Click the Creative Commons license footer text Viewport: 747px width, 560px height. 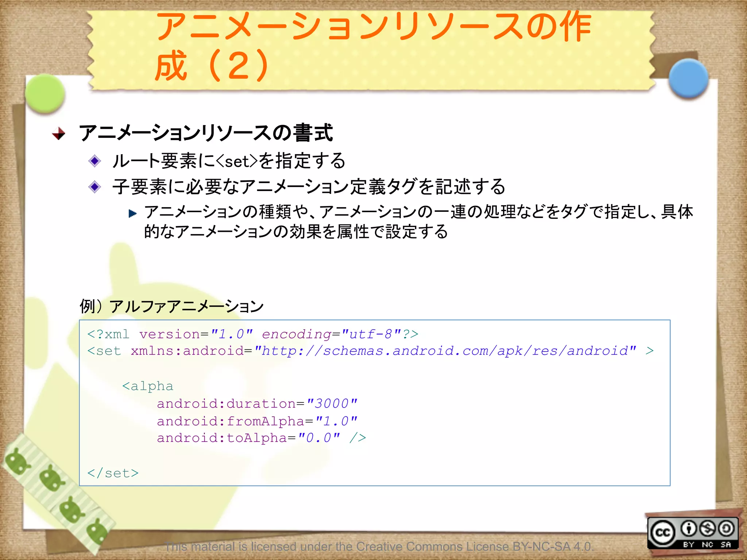click(x=379, y=547)
